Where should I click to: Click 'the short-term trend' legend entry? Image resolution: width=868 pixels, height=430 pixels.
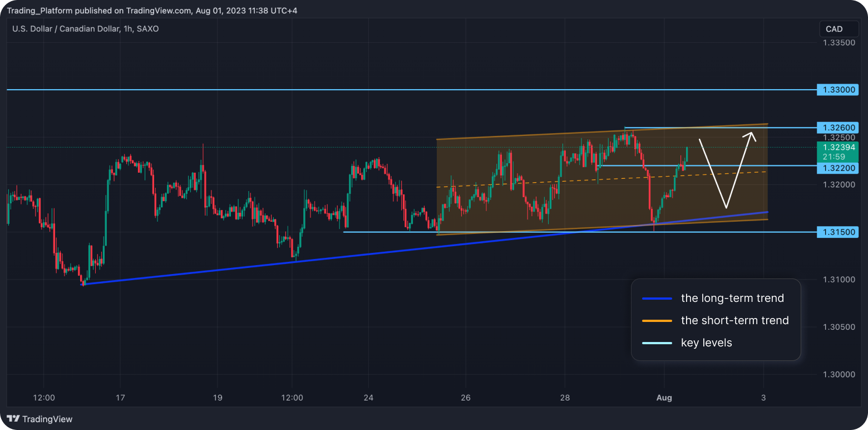pyautogui.click(x=734, y=321)
